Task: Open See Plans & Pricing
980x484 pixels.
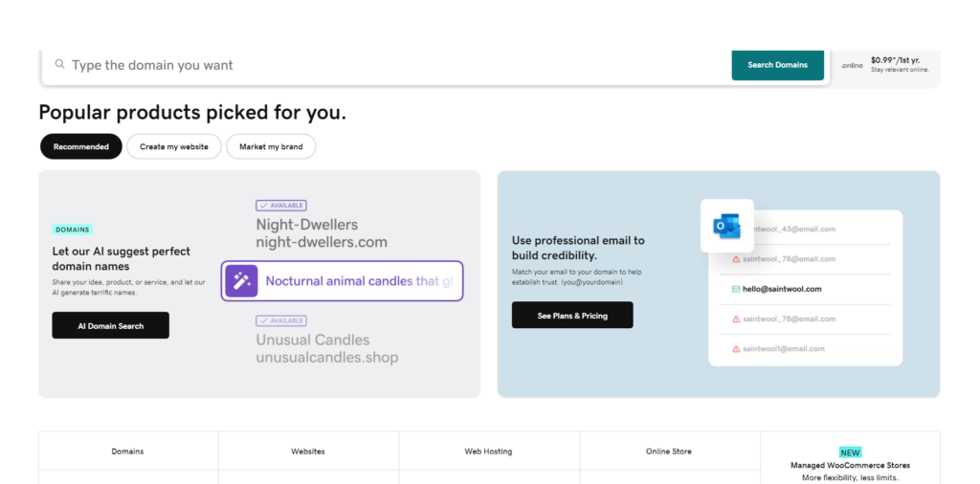Action: (x=572, y=316)
